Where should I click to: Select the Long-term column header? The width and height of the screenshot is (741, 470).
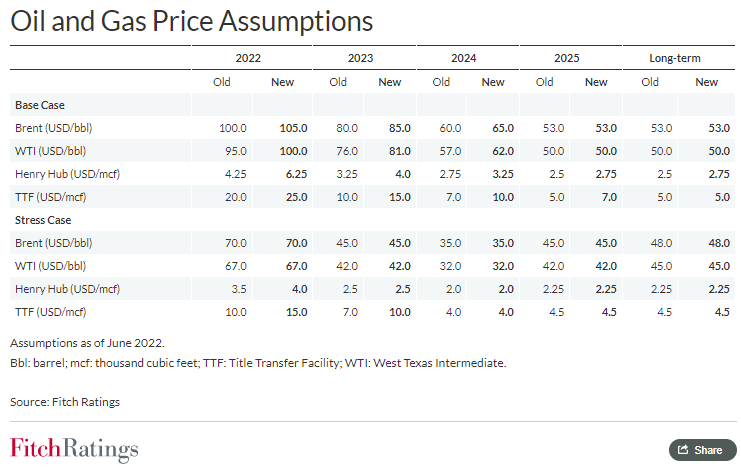coord(678,59)
